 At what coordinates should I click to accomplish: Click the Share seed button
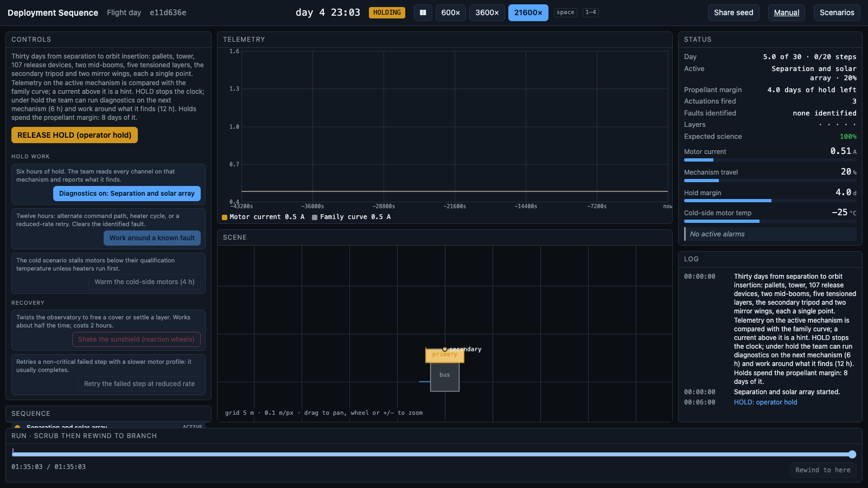tap(733, 12)
